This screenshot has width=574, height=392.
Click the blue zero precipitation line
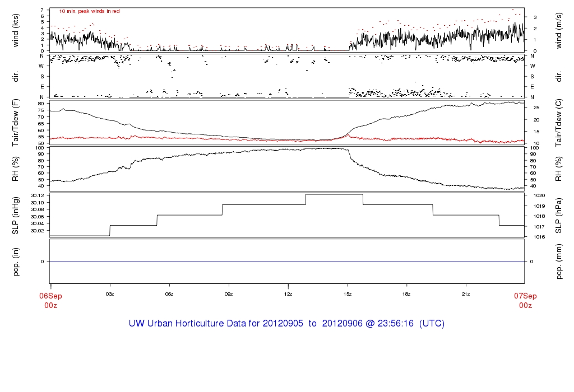287,262
